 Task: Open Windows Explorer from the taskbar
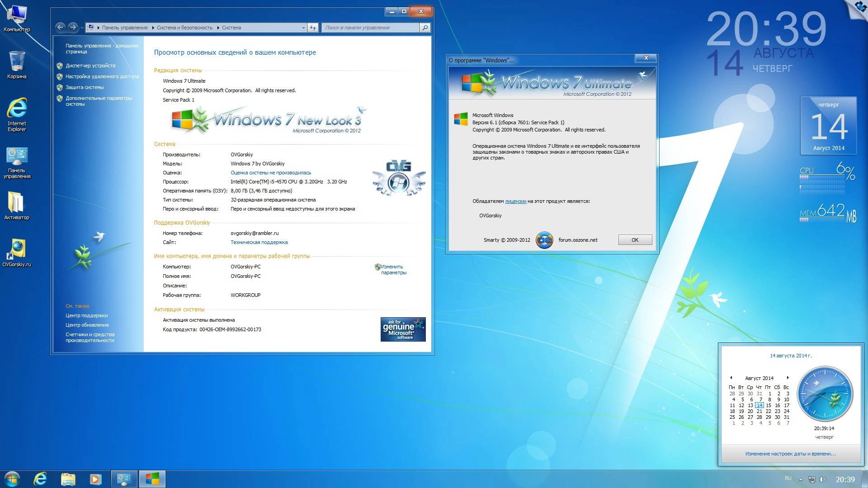(x=68, y=479)
